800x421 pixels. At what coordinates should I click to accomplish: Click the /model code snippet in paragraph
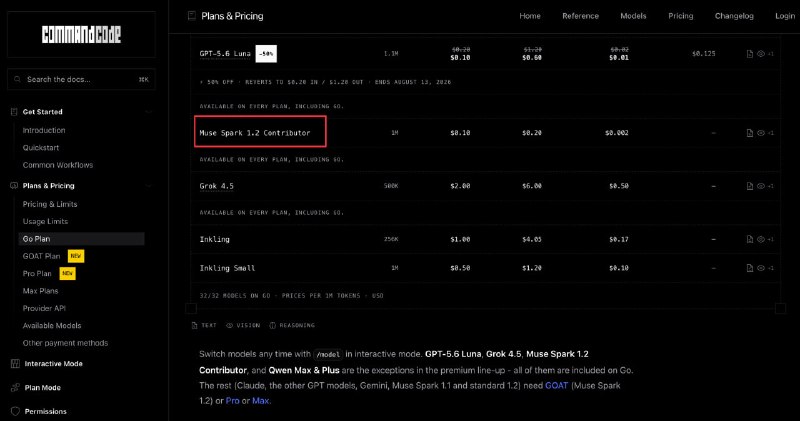tap(328, 354)
